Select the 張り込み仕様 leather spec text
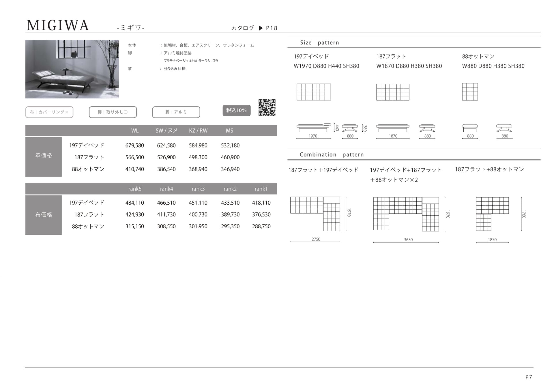Image resolution: width=554 pixels, height=392 pixels. pos(175,69)
